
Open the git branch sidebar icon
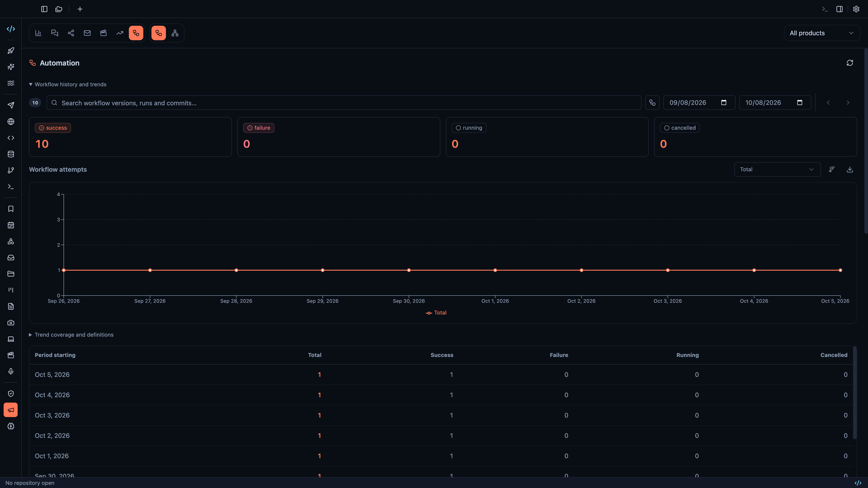coord(11,170)
